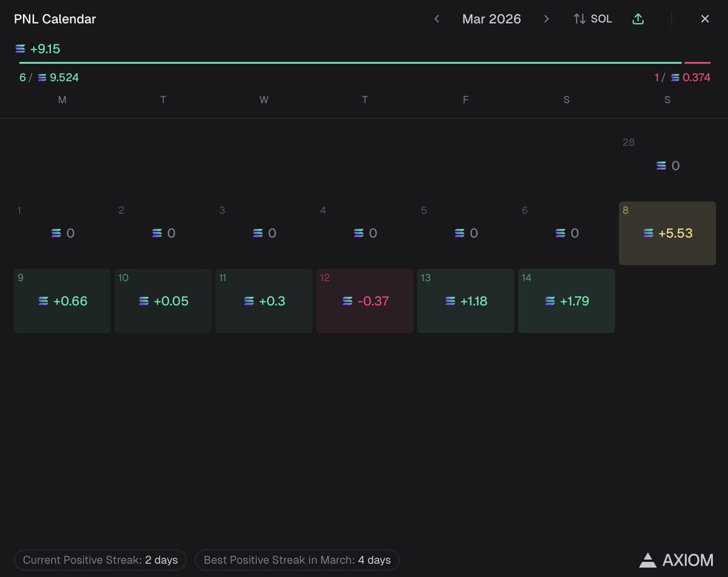Select day 13 cell showing +1.18
Image resolution: width=728 pixels, height=577 pixels.
466,301
